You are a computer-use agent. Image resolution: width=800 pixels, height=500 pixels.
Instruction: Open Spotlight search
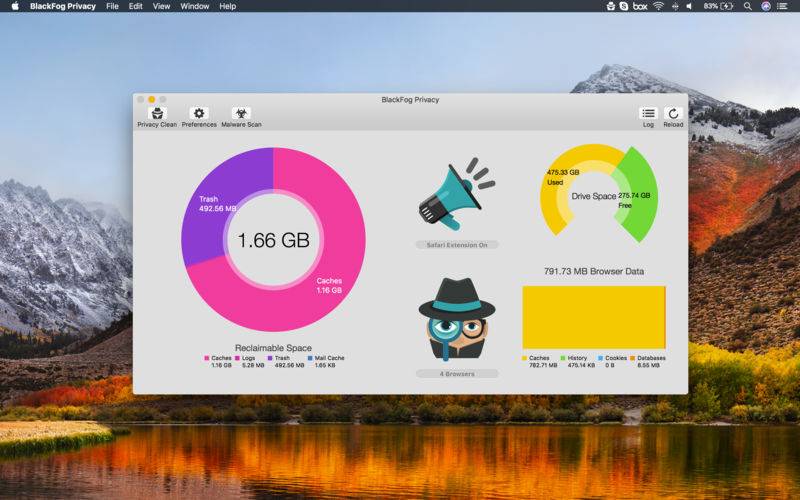tap(747, 6)
